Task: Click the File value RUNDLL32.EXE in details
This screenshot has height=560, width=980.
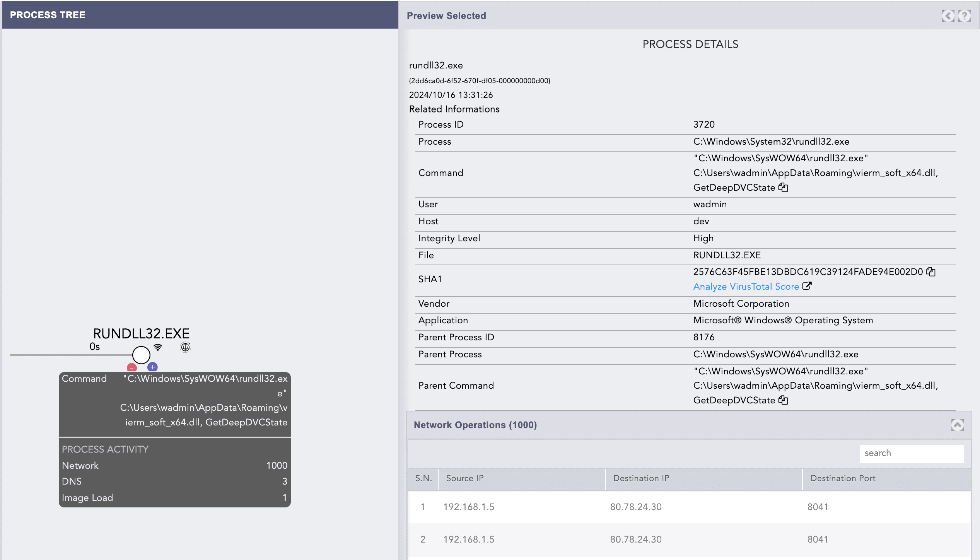Action: click(x=727, y=255)
